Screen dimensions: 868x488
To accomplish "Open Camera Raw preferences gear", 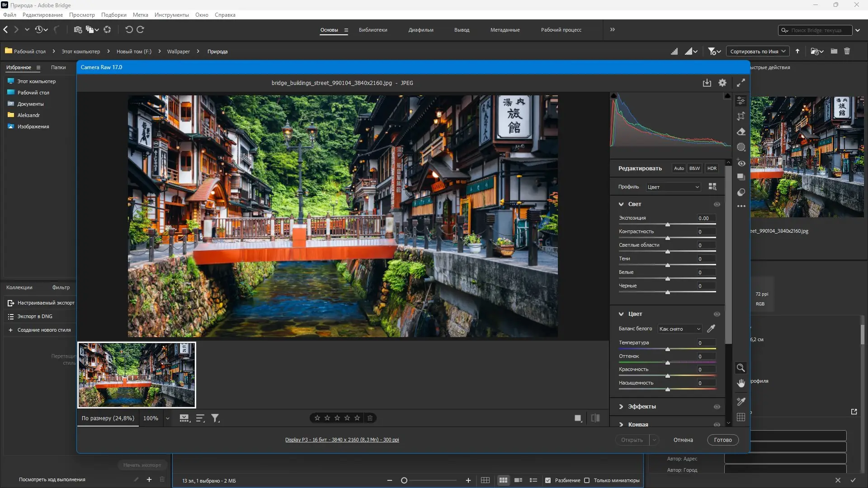I will 722,83.
